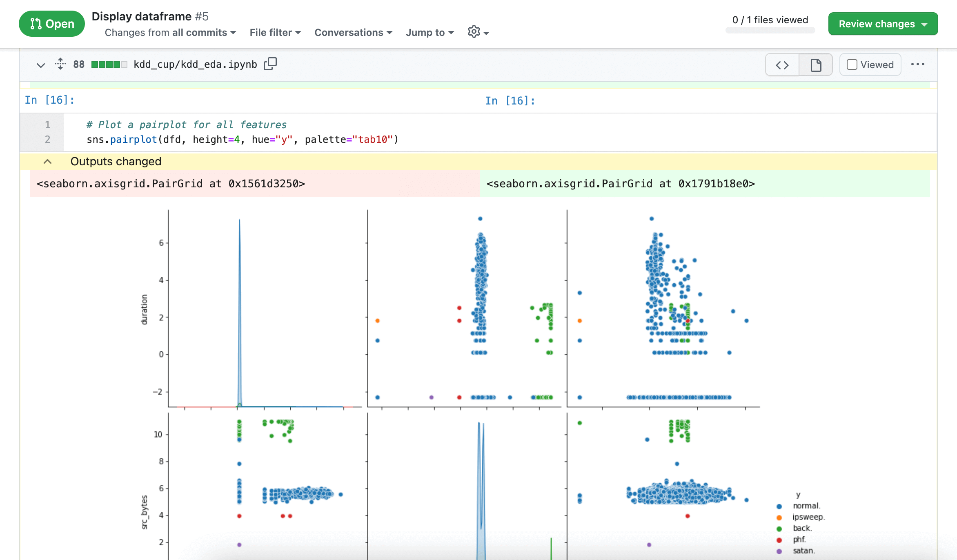957x560 pixels.
Task: Click the Open pull request status badge
Action: tap(52, 24)
